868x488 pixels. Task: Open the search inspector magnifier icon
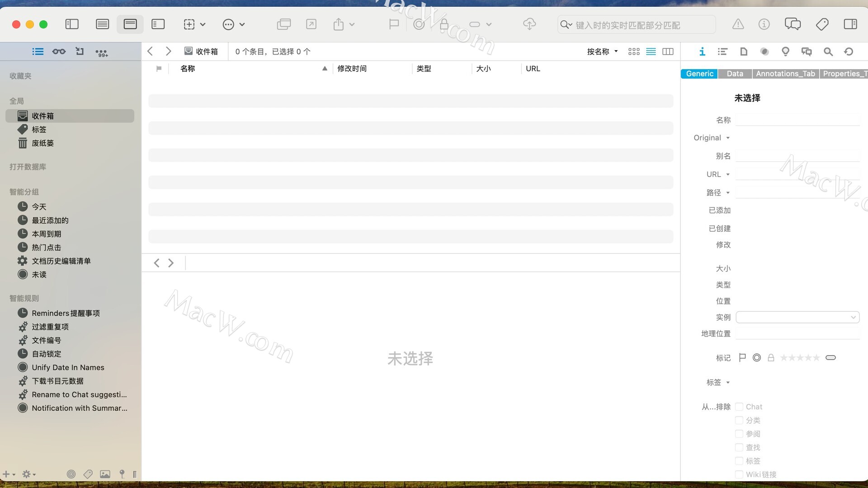pyautogui.click(x=828, y=52)
